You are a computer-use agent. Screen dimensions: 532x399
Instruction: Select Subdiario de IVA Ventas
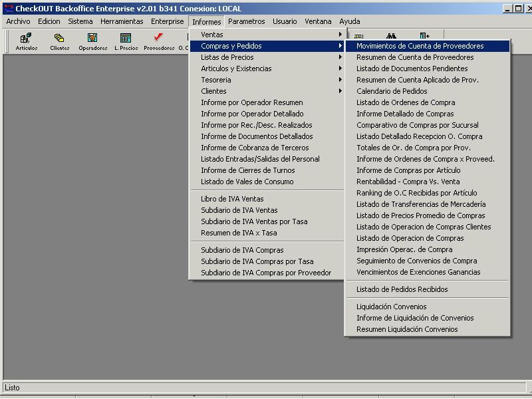click(x=267, y=210)
